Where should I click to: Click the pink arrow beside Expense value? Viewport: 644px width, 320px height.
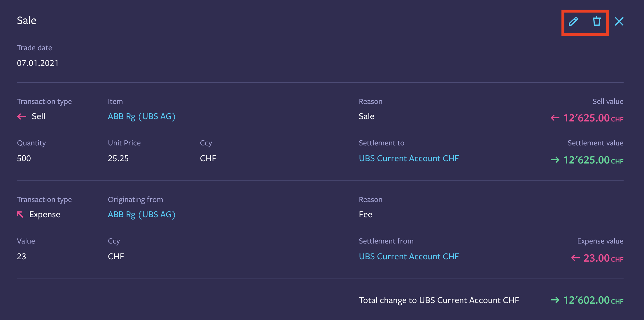pyautogui.click(x=575, y=258)
